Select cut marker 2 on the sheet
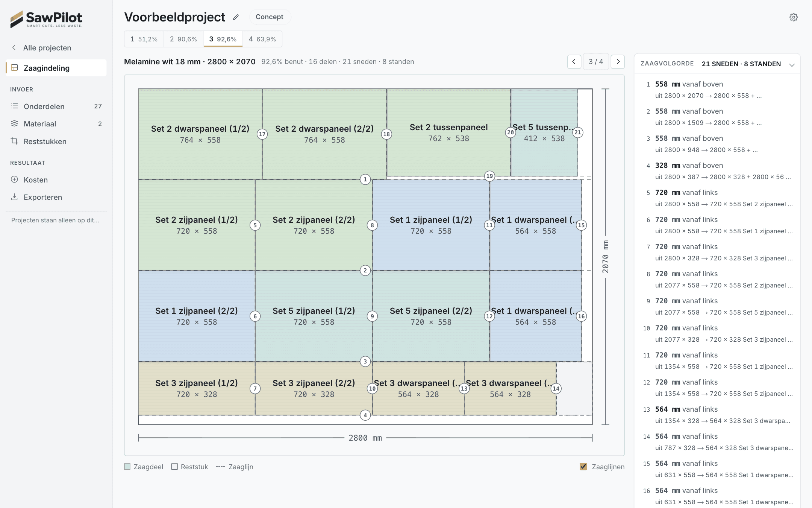The width and height of the screenshot is (812, 508). click(365, 271)
